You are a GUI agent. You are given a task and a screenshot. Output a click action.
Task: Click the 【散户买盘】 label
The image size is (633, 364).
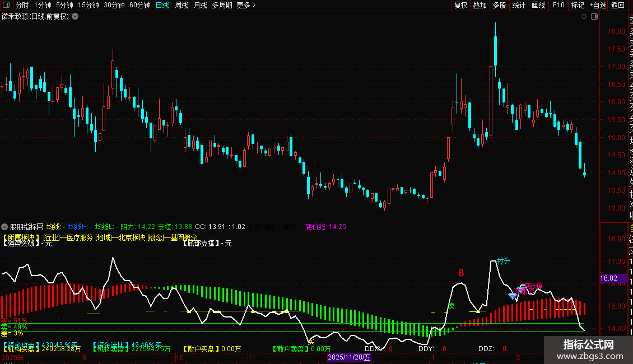point(201,349)
